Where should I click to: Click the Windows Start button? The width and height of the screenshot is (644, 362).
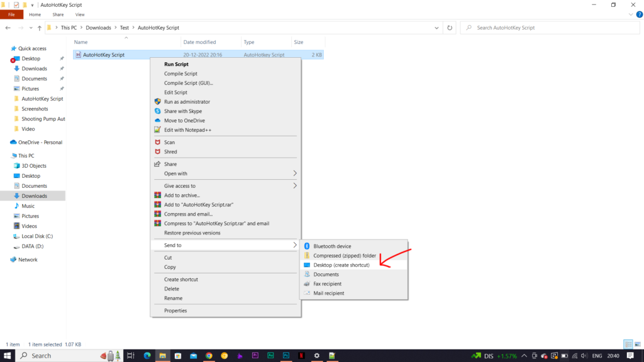click(8, 356)
